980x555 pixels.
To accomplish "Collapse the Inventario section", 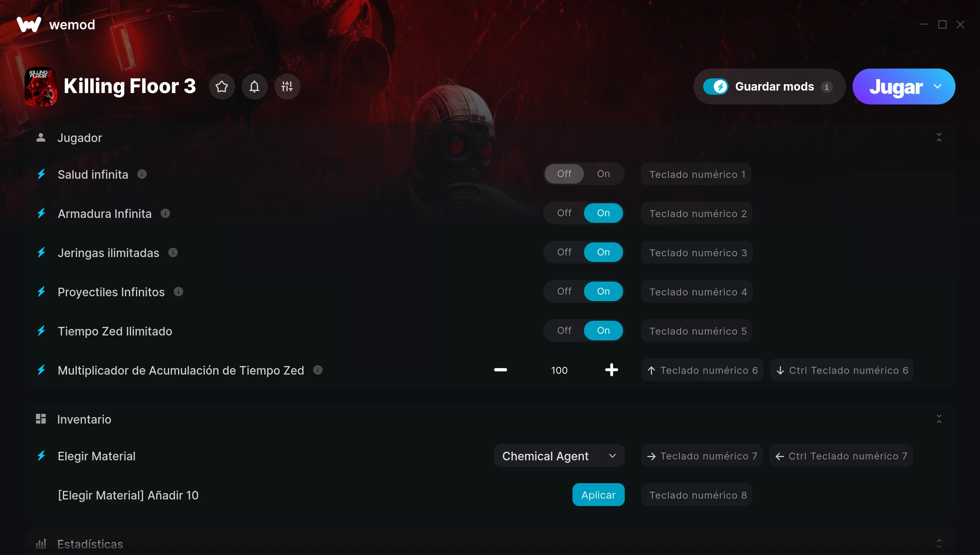I will [939, 419].
